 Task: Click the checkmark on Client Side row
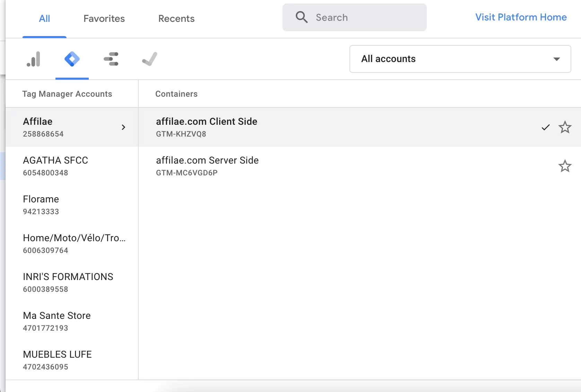click(546, 127)
